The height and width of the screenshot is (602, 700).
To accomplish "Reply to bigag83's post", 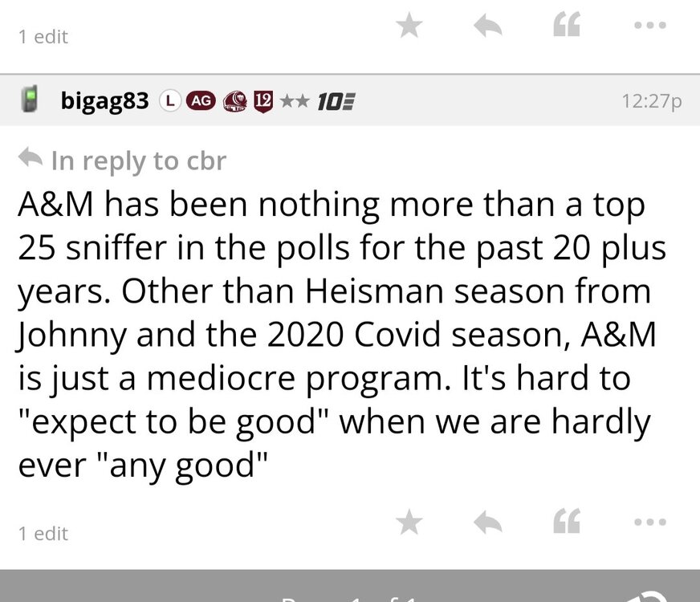I will pyautogui.click(x=488, y=523).
